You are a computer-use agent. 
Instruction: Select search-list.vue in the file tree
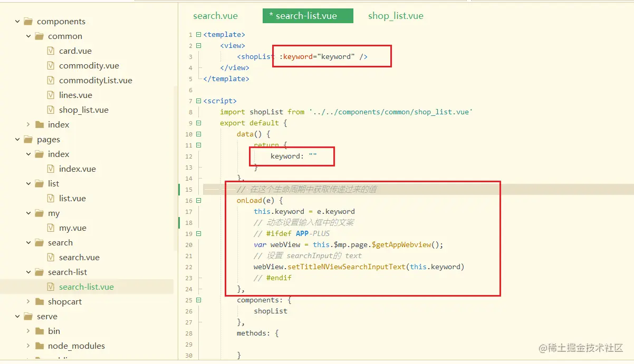pos(87,287)
